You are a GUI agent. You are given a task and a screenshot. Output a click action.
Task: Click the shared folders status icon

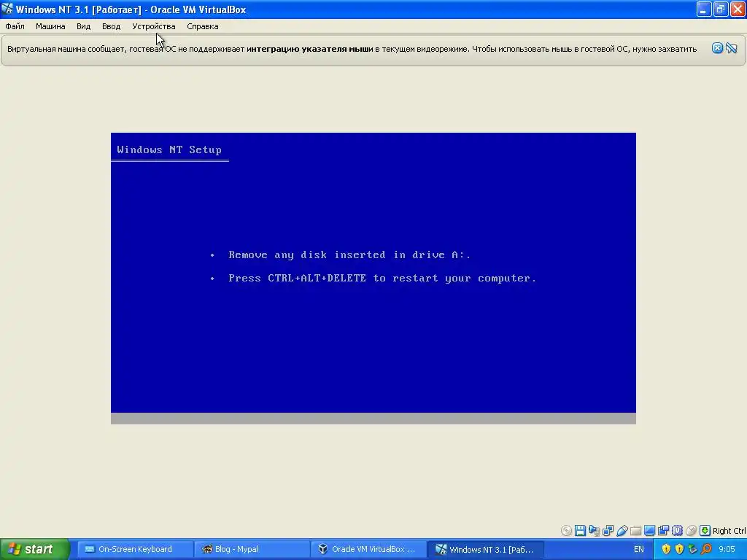[x=635, y=531]
